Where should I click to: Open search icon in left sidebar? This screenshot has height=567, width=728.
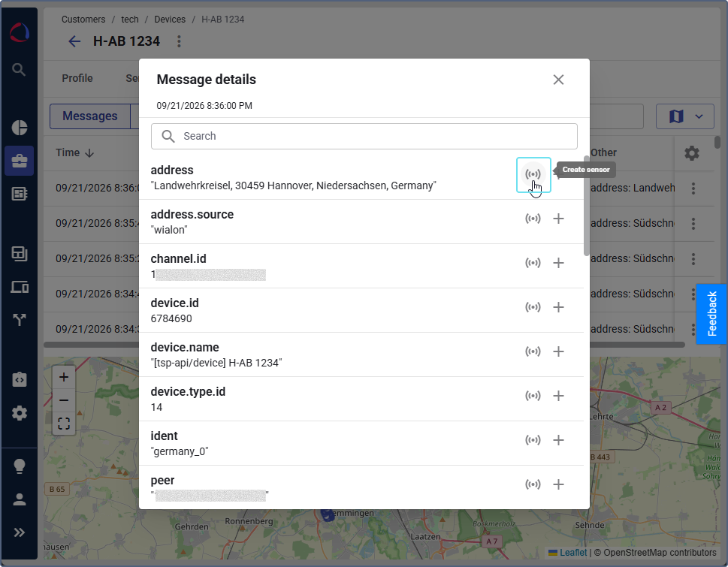pos(19,70)
